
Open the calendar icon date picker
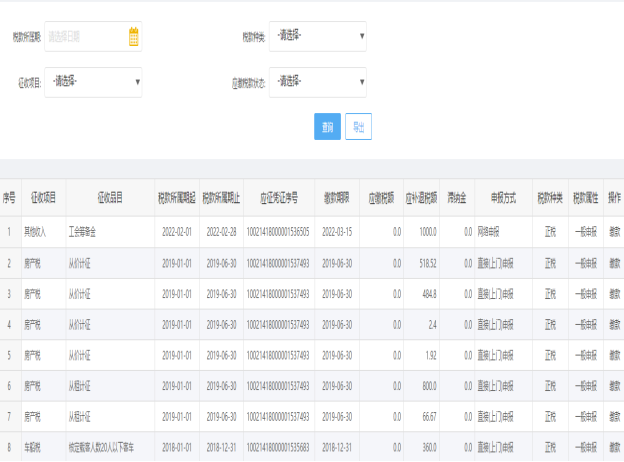click(134, 37)
